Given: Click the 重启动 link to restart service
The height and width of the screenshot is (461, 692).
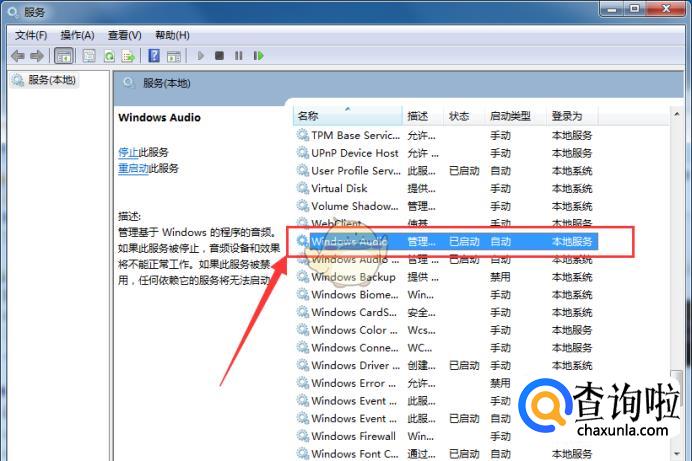Looking at the screenshot, I should pyautogui.click(x=133, y=169).
